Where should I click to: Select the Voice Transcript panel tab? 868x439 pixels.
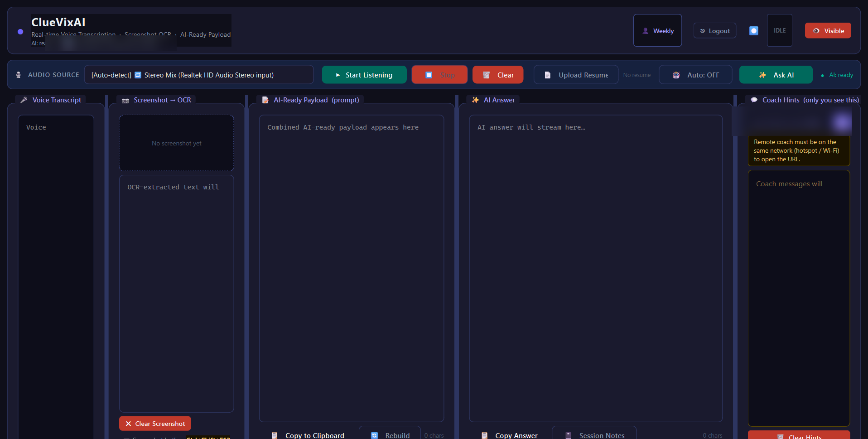[51, 100]
